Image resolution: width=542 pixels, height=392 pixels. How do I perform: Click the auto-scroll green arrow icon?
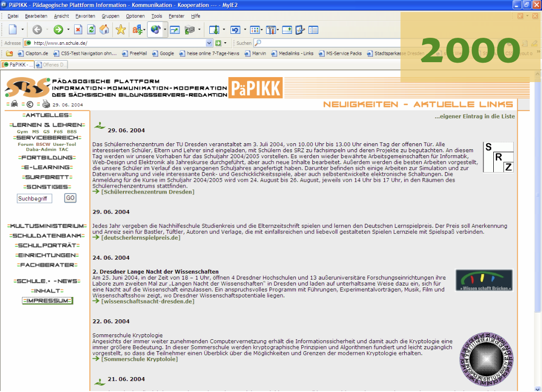214,30
